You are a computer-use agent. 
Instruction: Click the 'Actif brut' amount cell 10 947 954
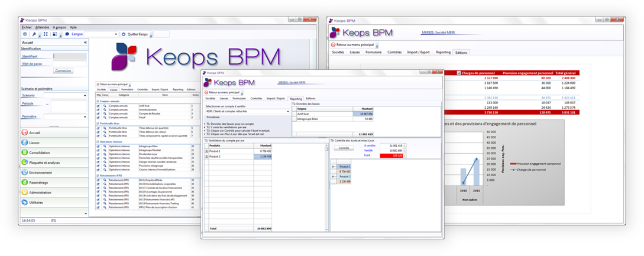(x=363, y=114)
